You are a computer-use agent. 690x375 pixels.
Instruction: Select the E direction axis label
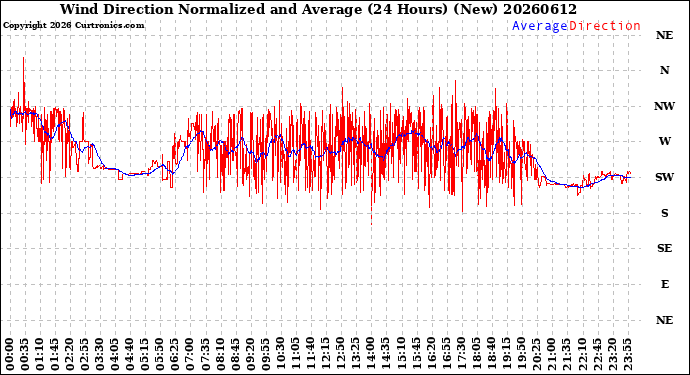click(664, 284)
